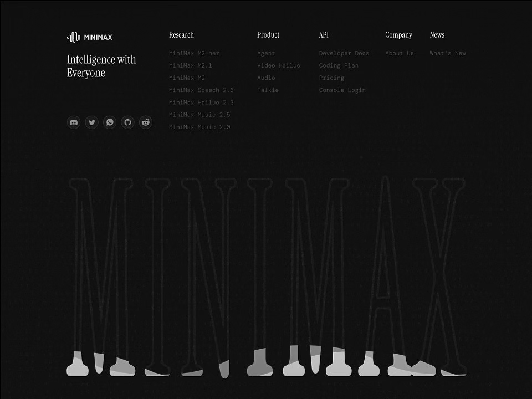View the Pricing link
The width and height of the screenshot is (532, 399).
click(331, 78)
